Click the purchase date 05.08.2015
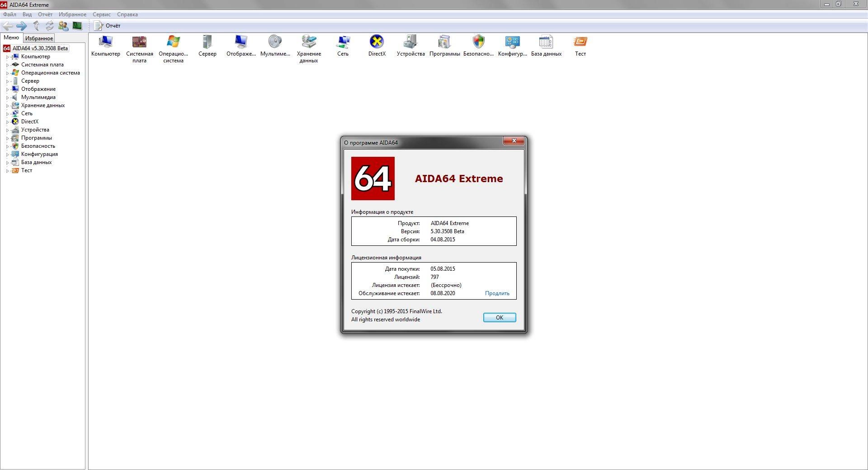868x470 pixels. 443,269
